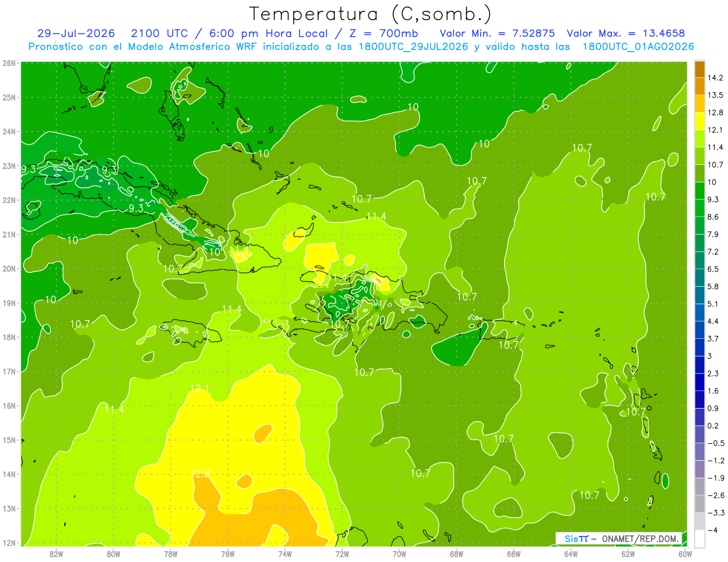Click the "82W" longitude axis label
Image resolution: width=728 pixels, height=562 pixels.
pos(56,554)
